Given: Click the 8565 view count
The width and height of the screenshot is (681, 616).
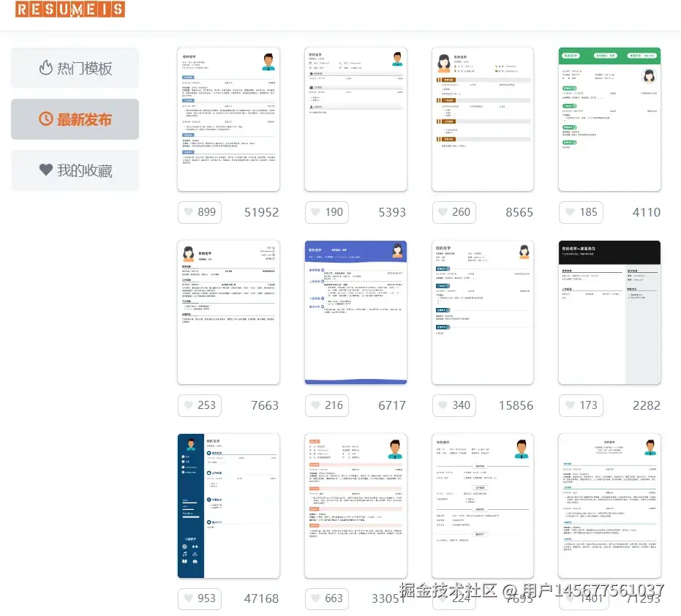Looking at the screenshot, I should pyautogui.click(x=519, y=212).
